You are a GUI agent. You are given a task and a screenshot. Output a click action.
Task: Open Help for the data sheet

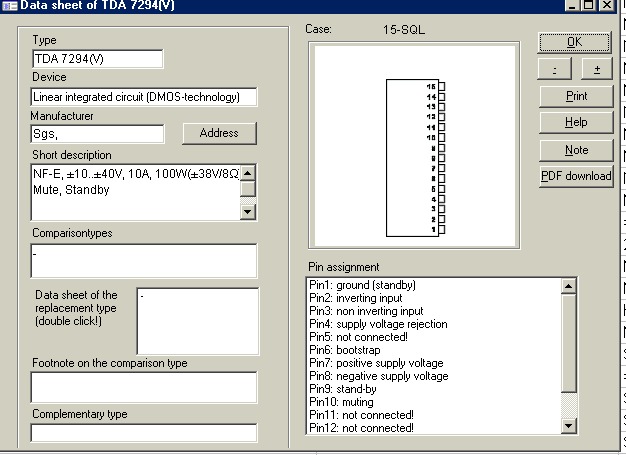(x=576, y=122)
